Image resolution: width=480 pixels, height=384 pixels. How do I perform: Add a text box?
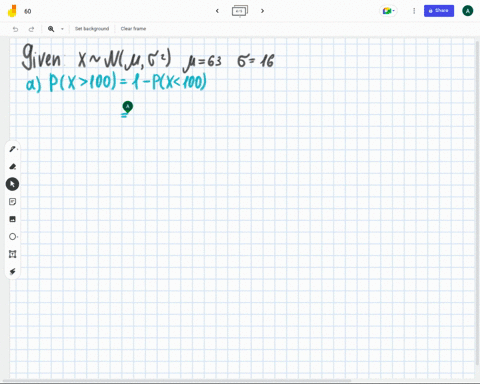click(x=12, y=254)
